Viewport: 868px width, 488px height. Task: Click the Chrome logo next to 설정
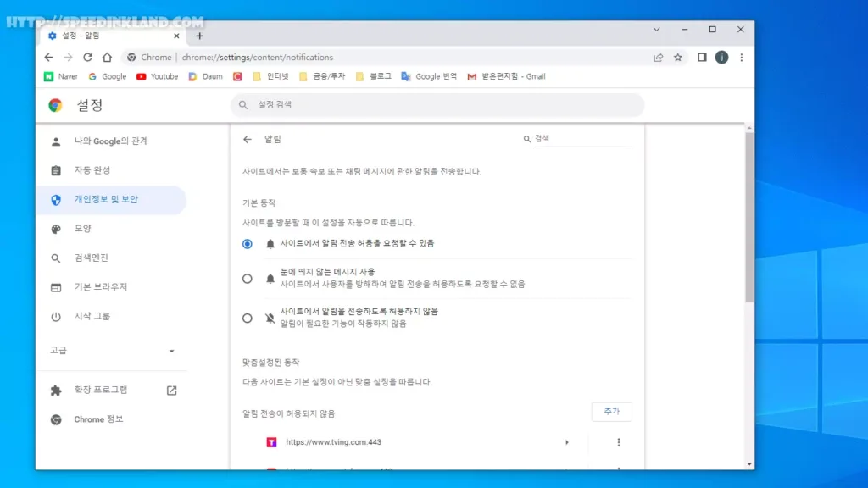55,105
